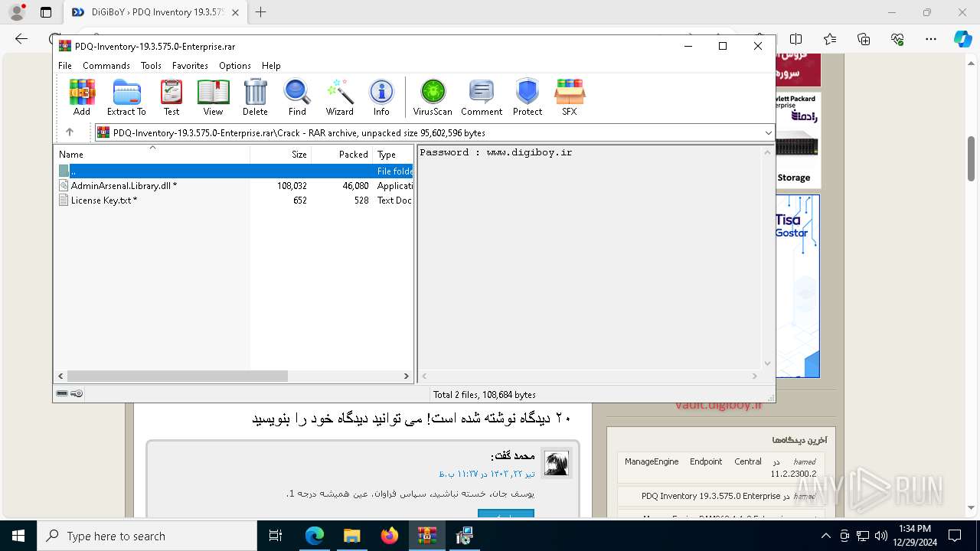Viewport: 980px width, 551px height.
Task: Click the Protect shield icon
Action: (x=528, y=97)
